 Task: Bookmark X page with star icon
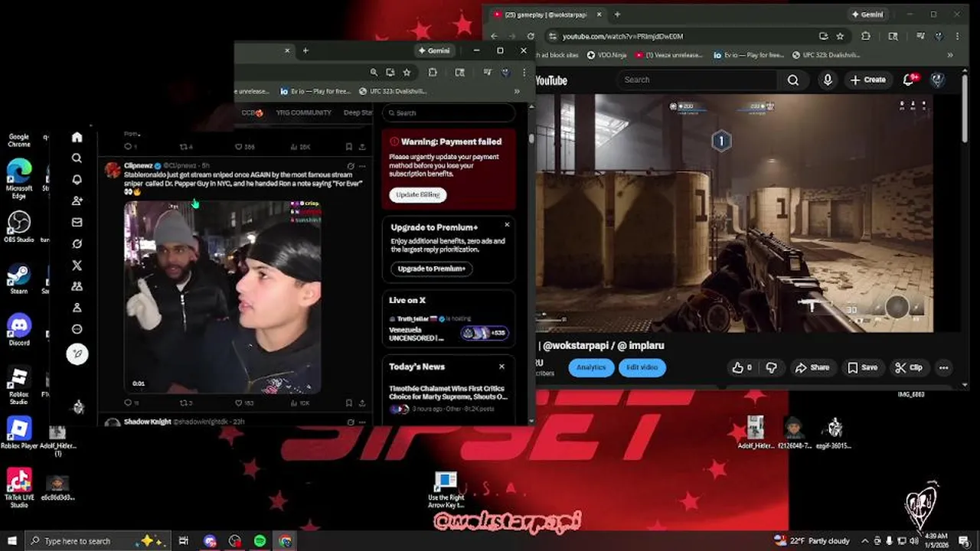(407, 72)
